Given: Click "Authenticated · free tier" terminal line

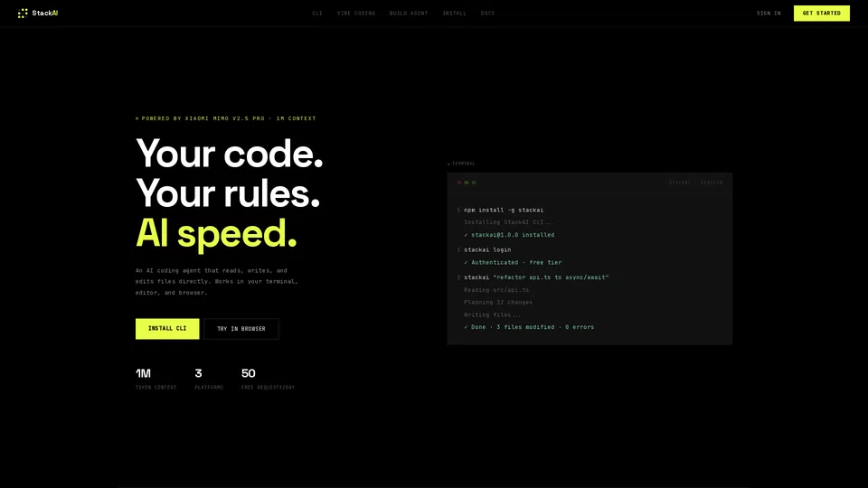Looking at the screenshot, I should coord(513,263).
